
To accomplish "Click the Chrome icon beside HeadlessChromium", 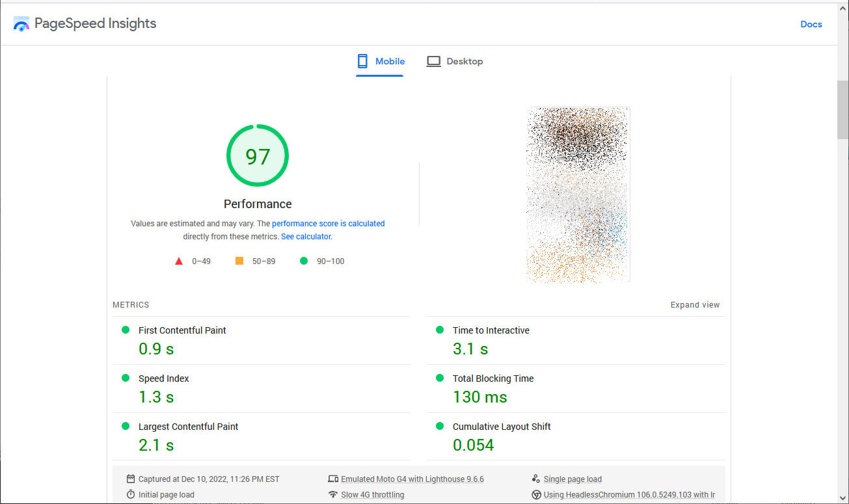I will point(537,494).
